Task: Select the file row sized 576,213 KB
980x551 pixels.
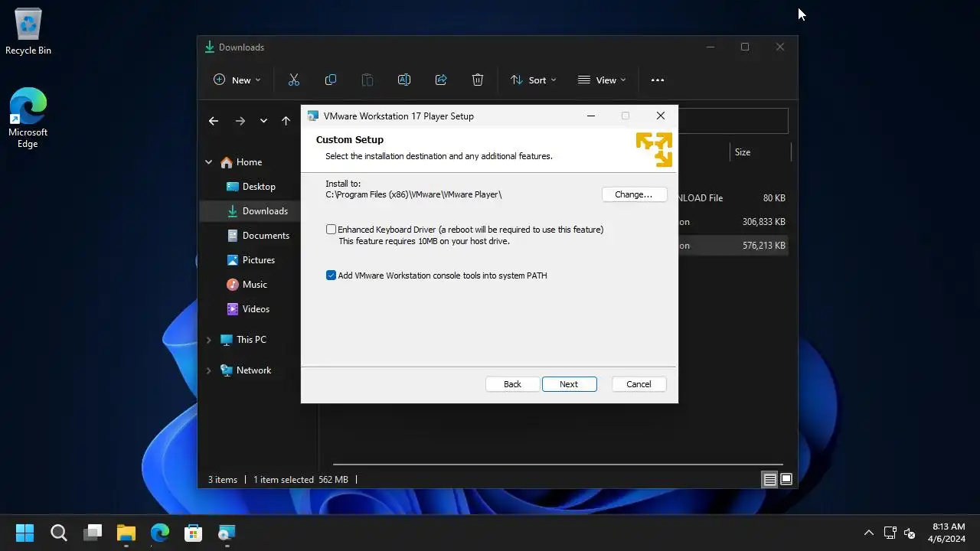Action: (733, 246)
